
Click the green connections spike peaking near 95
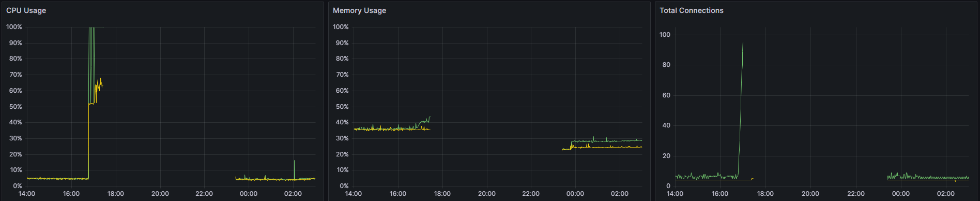[741, 109]
